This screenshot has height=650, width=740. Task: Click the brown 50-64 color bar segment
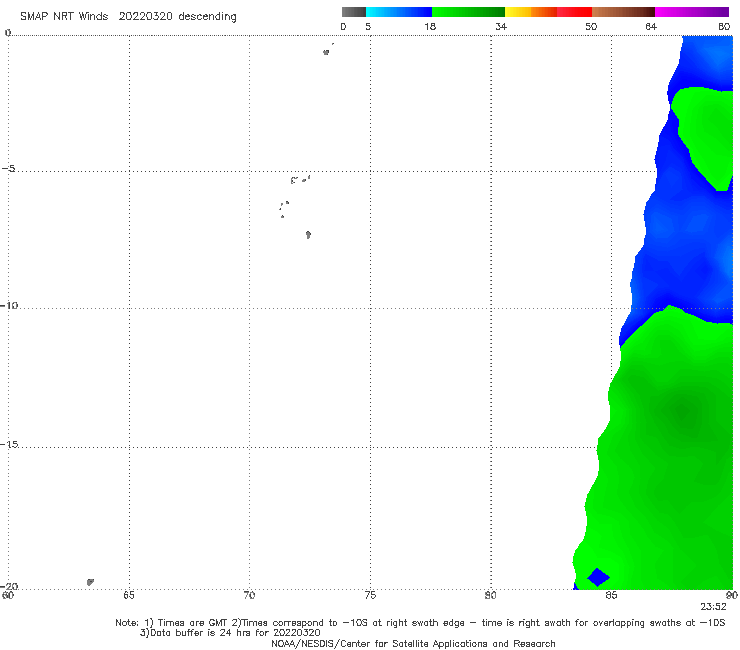pos(623,12)
